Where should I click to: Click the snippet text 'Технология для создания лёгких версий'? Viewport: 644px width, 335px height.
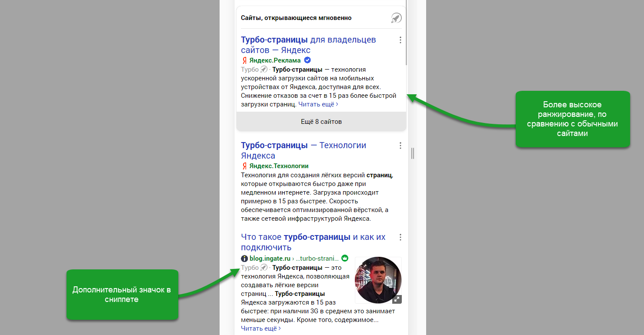point(303,175)
